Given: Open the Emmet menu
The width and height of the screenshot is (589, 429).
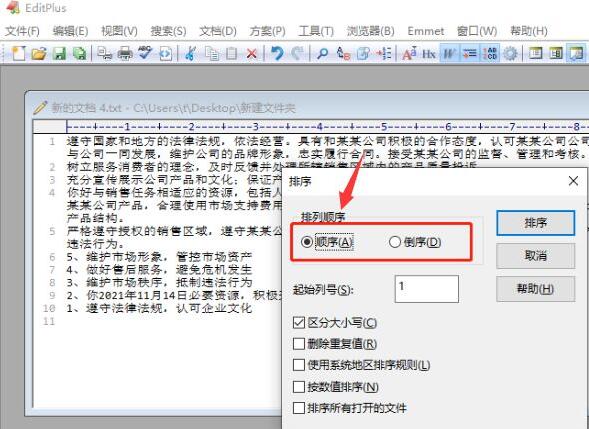Looking at the screenshot, I should click(x=426, y=31).
